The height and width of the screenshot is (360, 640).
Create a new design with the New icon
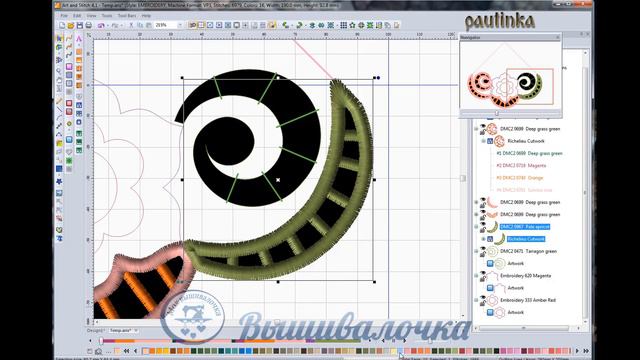pos(62,25)
